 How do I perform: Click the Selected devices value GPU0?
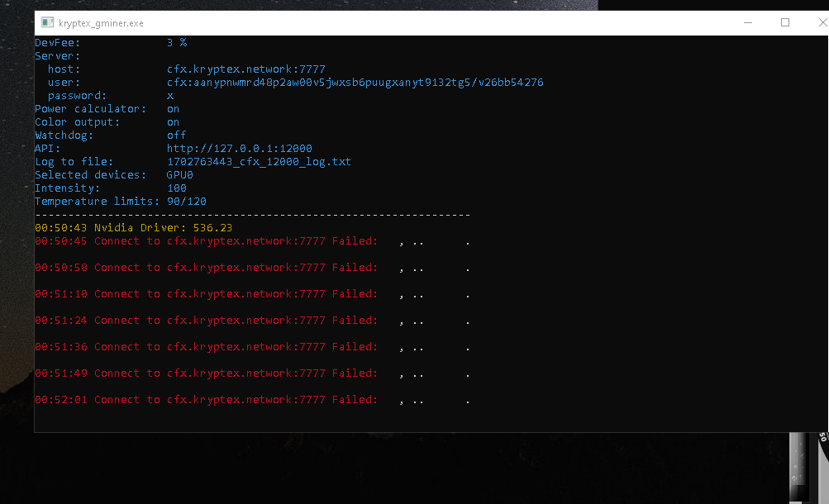179,175
